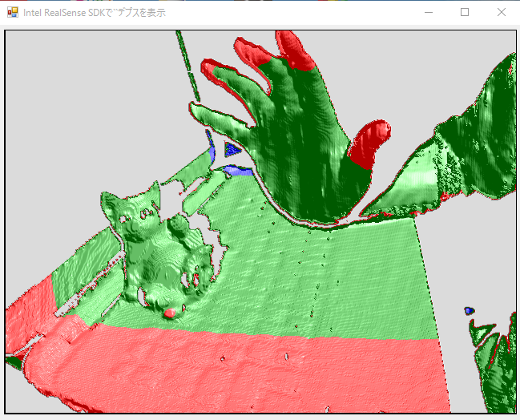Maximize the Intel RealSense SDK window
520x420 pixels.
[465, 12]
